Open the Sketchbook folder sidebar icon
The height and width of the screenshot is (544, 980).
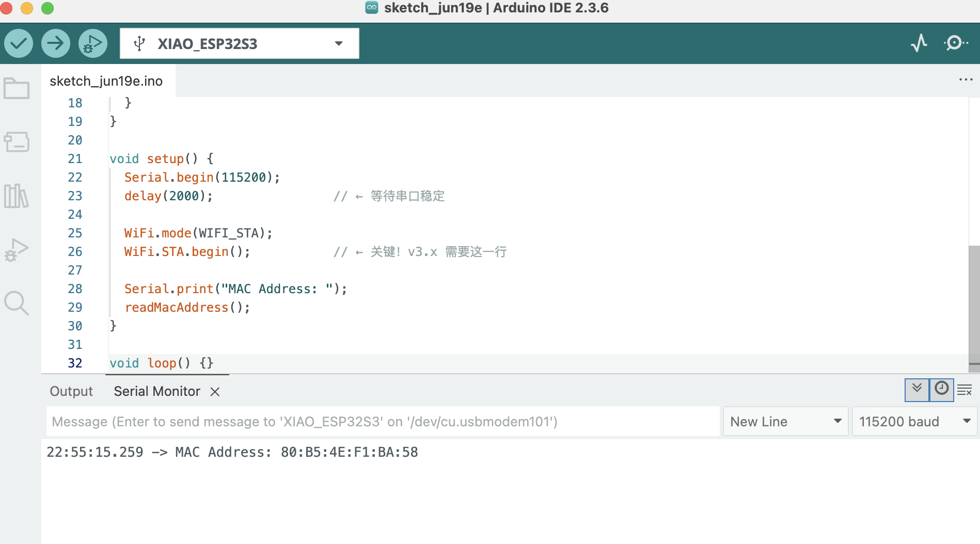(17, 88)
